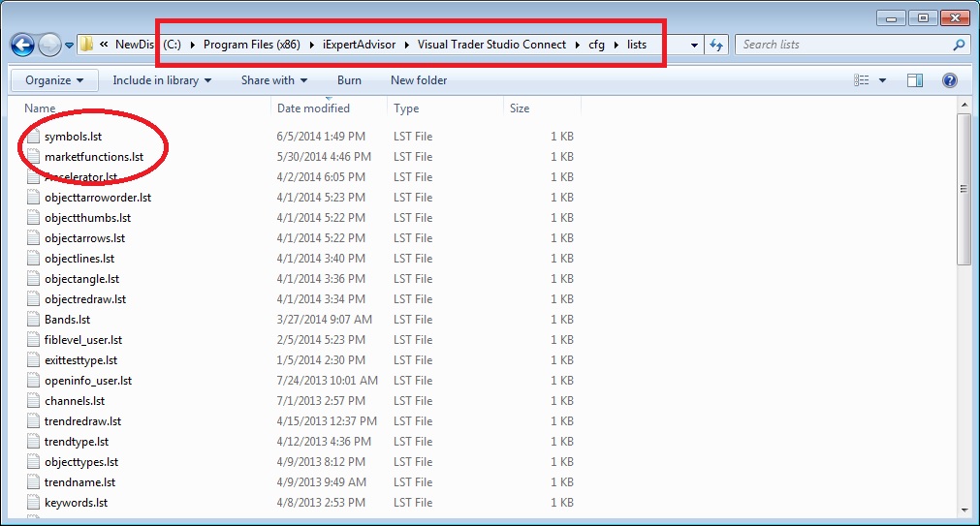Viewport: 980px width, 526px height.
Task: Click the breadcrumb overflow chevrons
Action: pyautogui.click(x=104, y=45)
